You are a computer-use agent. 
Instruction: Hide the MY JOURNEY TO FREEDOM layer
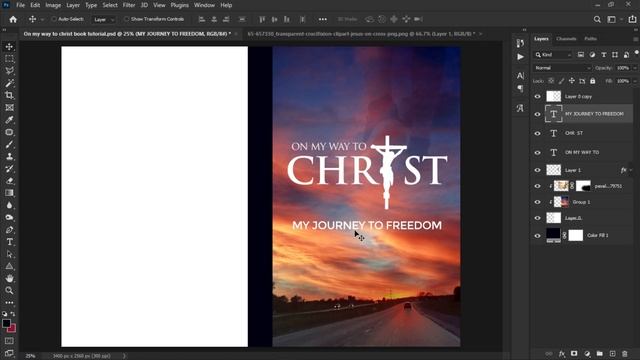(538, 114)
